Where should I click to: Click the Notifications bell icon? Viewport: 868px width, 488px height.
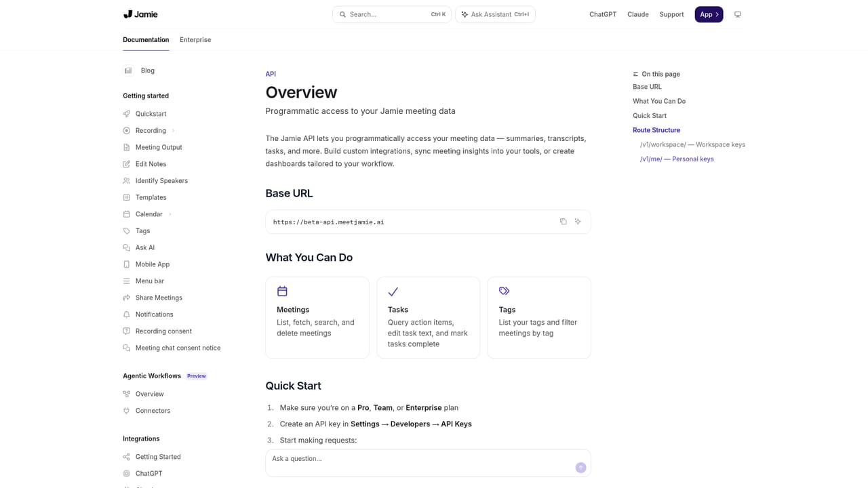(126, 314)
